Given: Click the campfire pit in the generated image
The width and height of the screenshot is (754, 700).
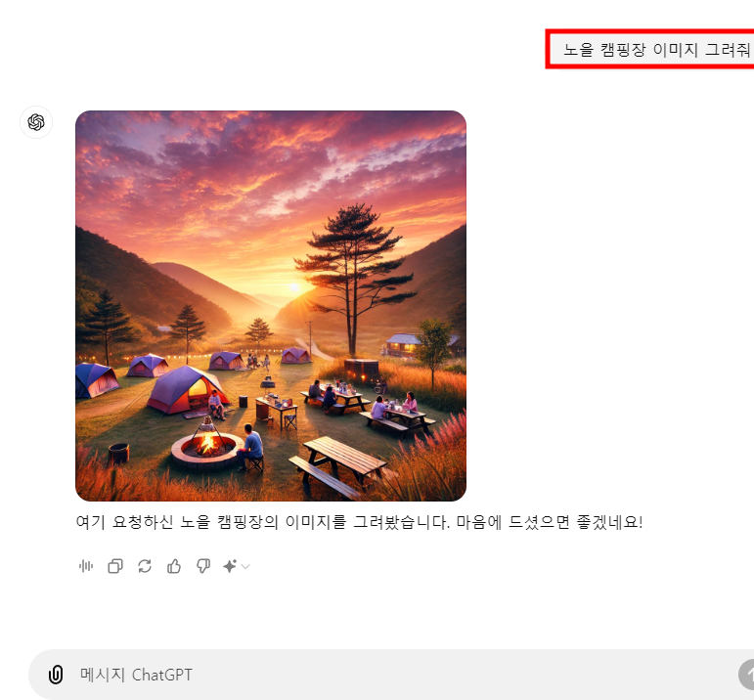Looking at the screenshot, I should pos(206,450).
